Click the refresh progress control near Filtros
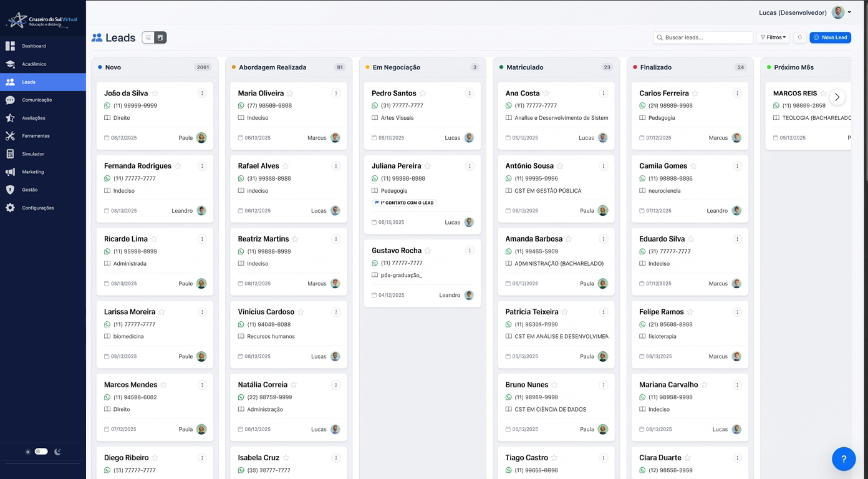The height and width of the screenshot is (479, 868). [799, 37]
